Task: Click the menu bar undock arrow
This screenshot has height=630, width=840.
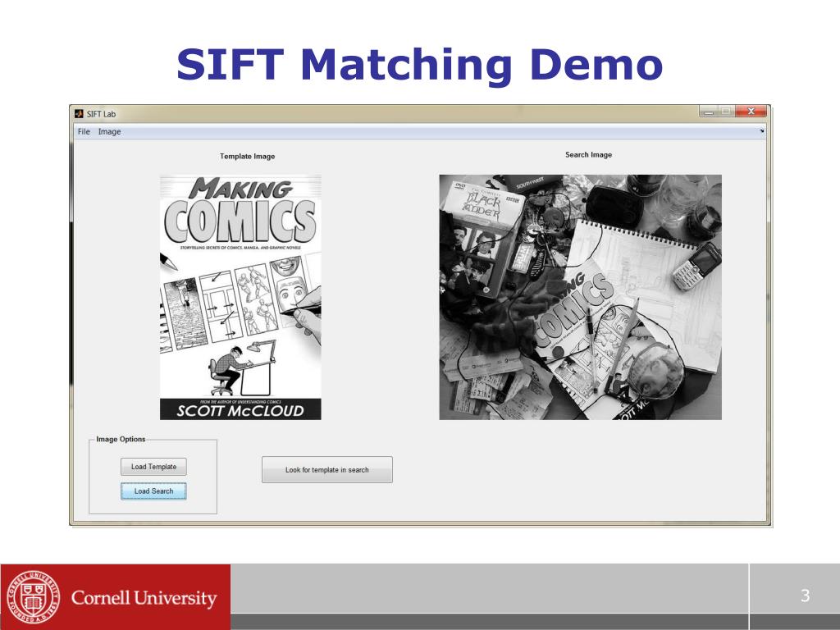Action: point(761,130)
